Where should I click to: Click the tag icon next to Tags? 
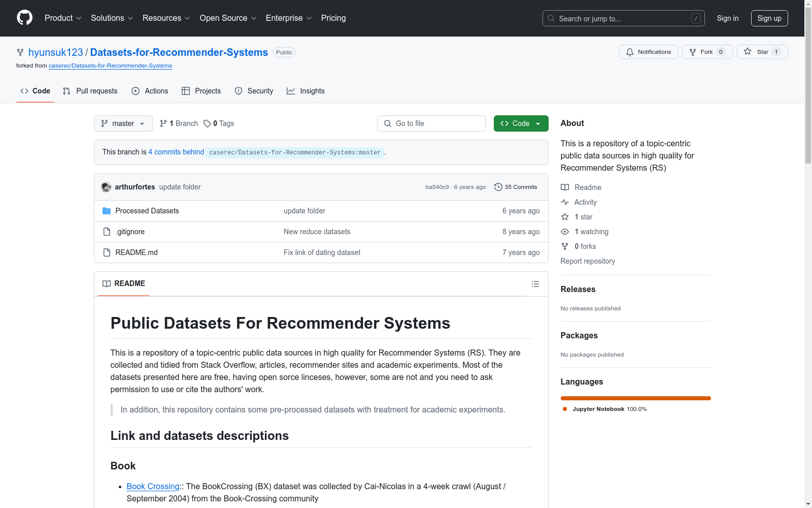(207, 123)
